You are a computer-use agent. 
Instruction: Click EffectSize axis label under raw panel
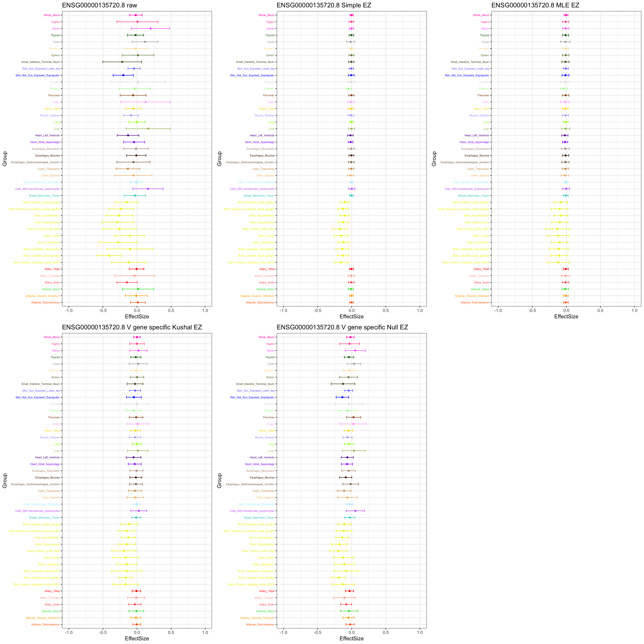point(137,317)
